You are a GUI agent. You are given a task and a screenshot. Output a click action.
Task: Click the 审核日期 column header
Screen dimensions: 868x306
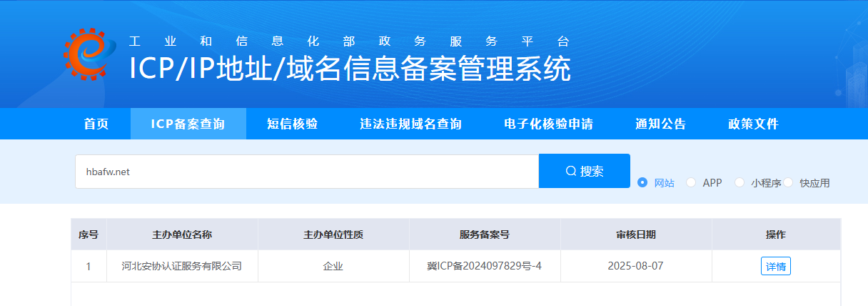636,235
